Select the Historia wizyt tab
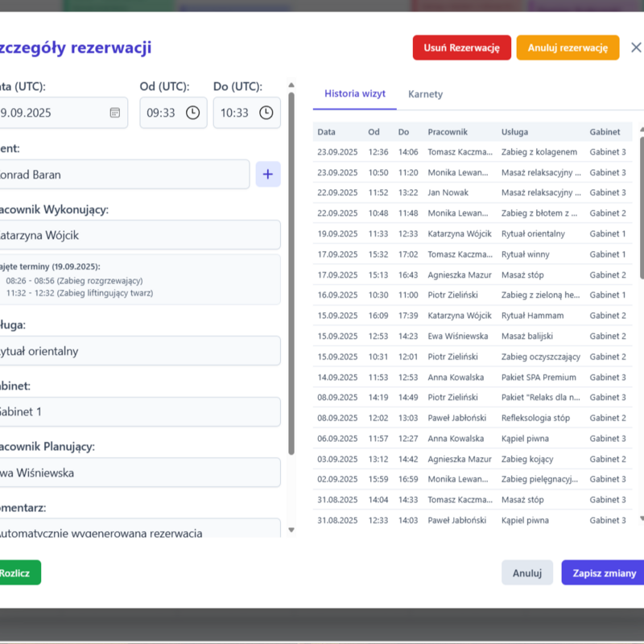The height and width of the screenshot is (644, 644). click(x=354, y=94)
